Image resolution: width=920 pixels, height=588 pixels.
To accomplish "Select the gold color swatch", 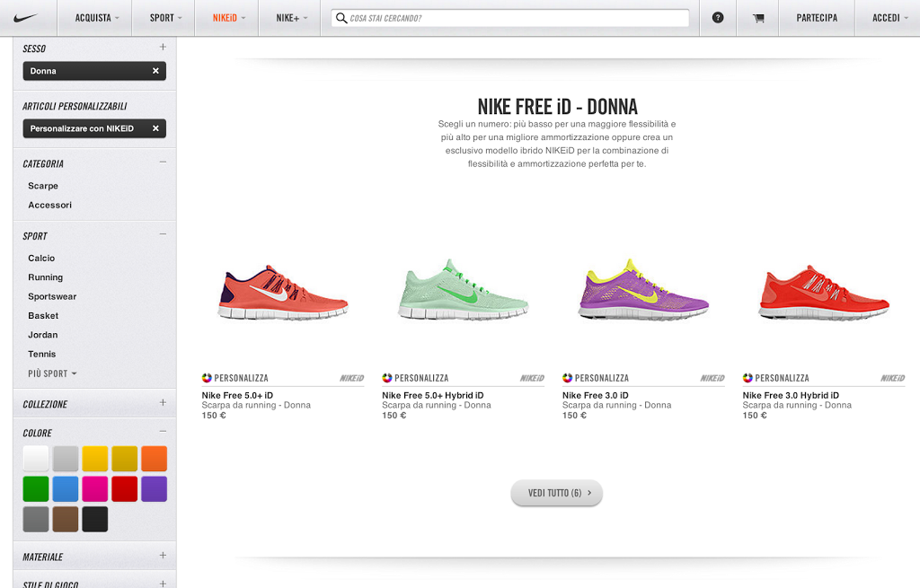I will pyautogui.click(x=124, y=459).
